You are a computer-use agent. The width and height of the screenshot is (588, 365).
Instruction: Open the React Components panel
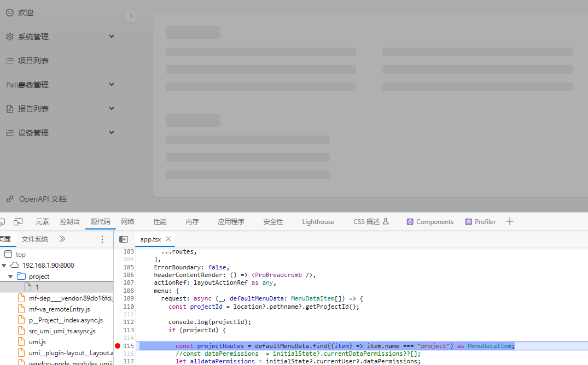pos(430,221)
